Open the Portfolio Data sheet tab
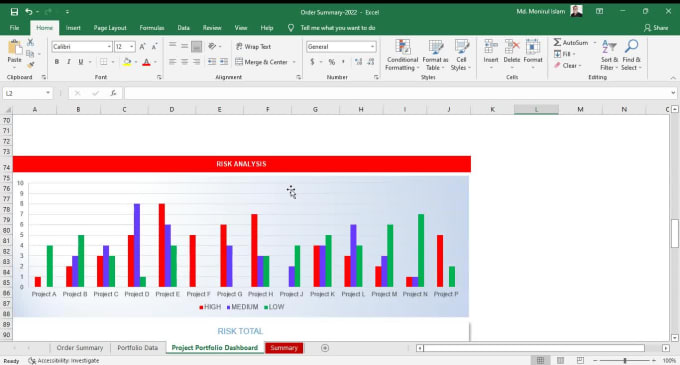The image size is (680, 365). [x=137, y=348]
